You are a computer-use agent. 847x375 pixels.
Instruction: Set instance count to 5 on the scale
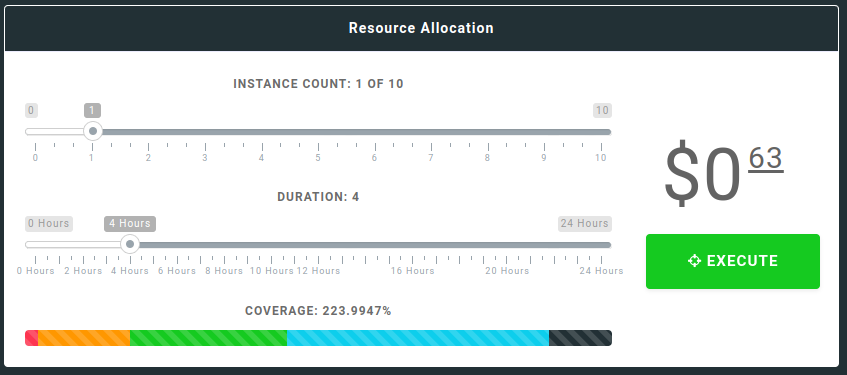click(318, 158)
